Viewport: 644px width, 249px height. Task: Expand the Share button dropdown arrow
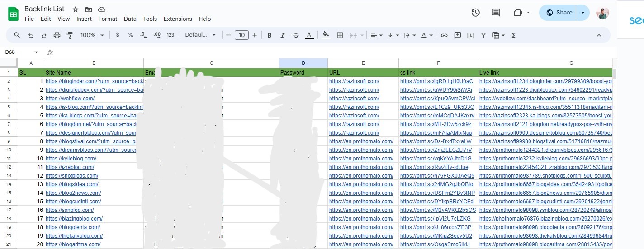tap(582, 13)
